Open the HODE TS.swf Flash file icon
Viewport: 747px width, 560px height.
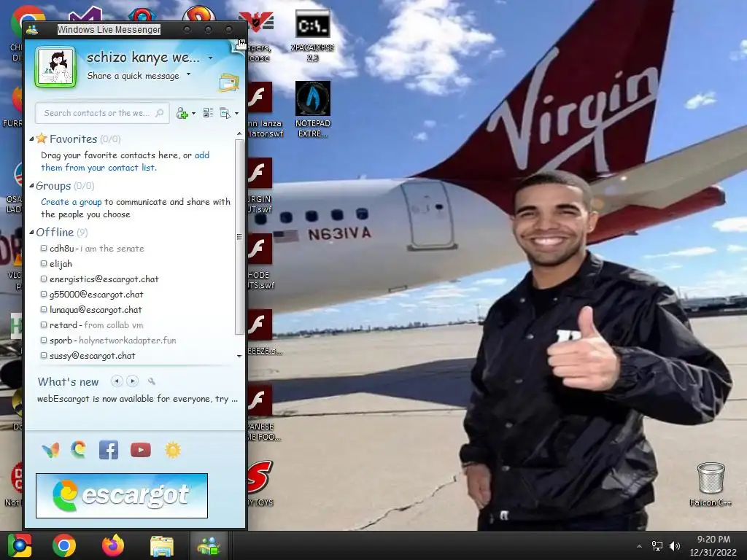260,261
